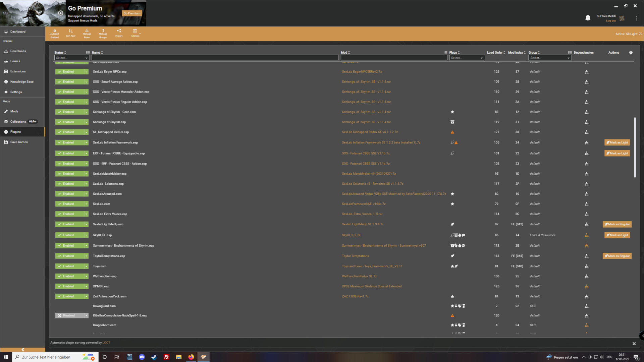This screenshot has width=644, height=362.
Task: Click the play button on the game banner
Action: (x=60, y=13)
